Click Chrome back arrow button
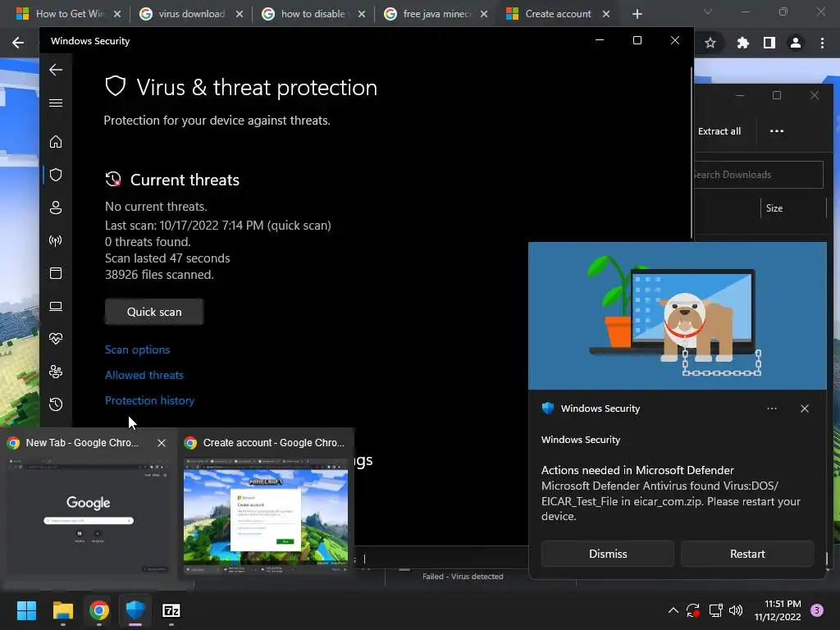Image resolution: width=840 pixels, height=630 pixels. pyautogui.click(x=18, y=43)
